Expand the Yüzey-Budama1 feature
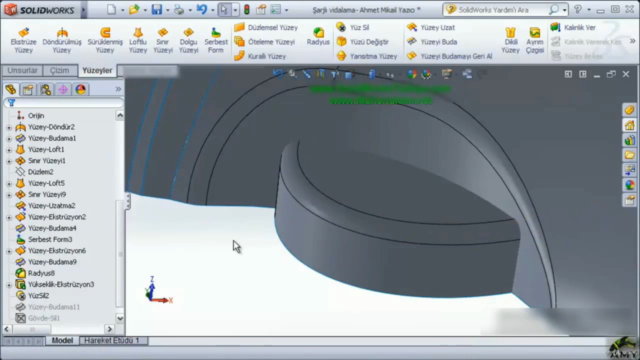Viewport: 640px width, 360px height. [9, 139]
